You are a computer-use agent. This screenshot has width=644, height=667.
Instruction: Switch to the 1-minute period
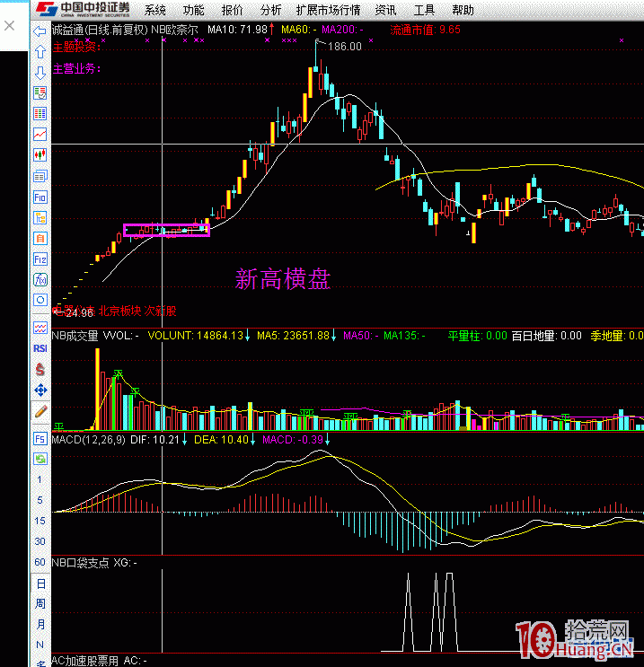(x=40, y=479)
